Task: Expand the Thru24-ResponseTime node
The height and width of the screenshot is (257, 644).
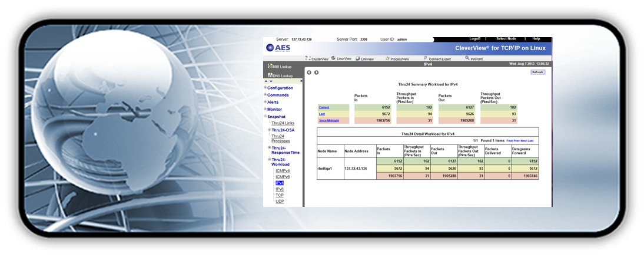Action: tap(270, 147)
